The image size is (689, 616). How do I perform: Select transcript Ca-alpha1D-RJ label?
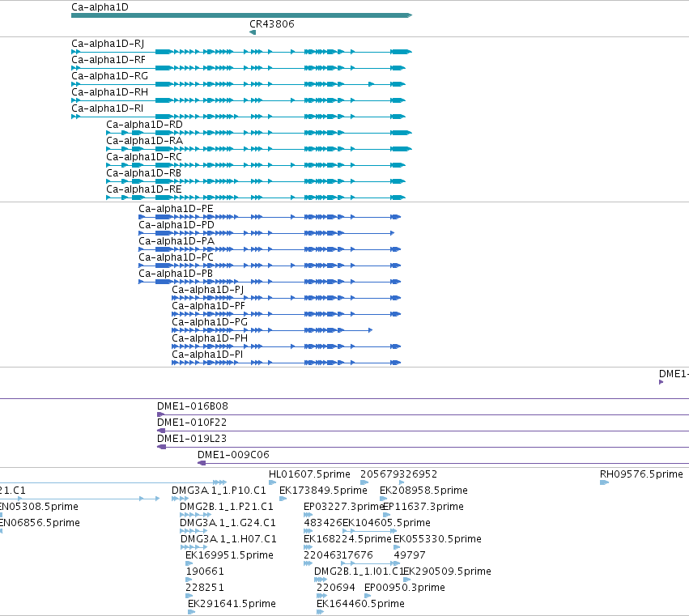click(x=108, y=44)
